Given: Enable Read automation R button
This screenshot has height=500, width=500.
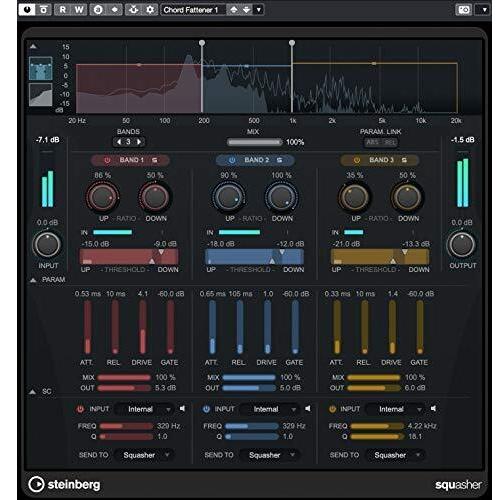Looking at the screenshot, I should click(x=63, y=10).
